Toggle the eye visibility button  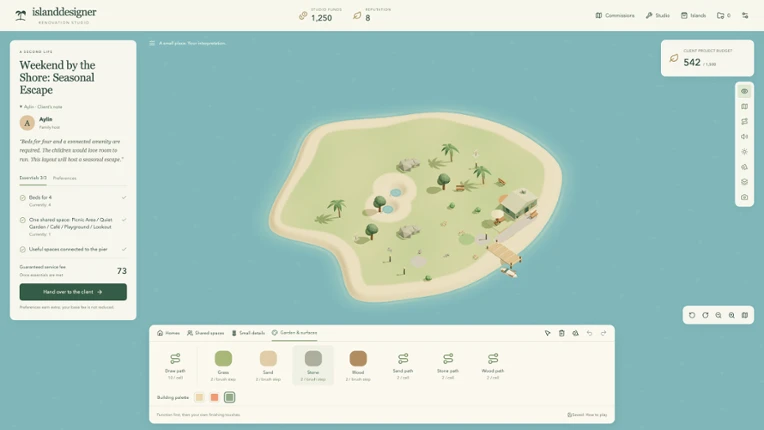[744, 91]
